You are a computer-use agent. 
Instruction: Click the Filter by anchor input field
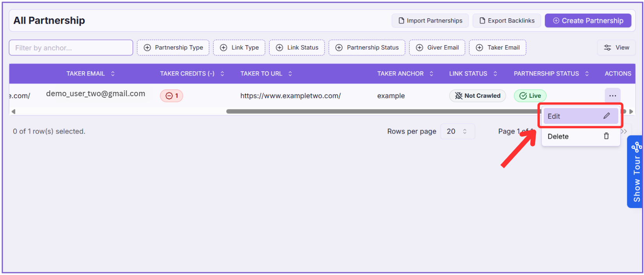(71, 48)
